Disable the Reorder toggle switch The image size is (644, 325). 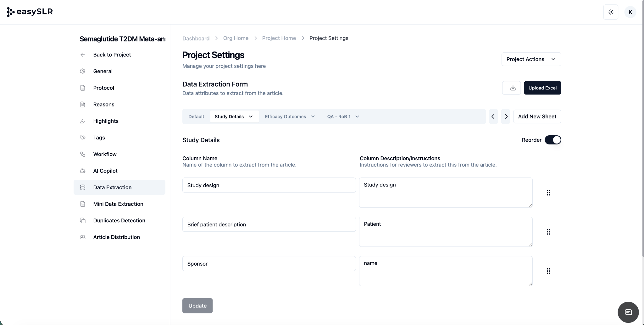tap(552, 140)
